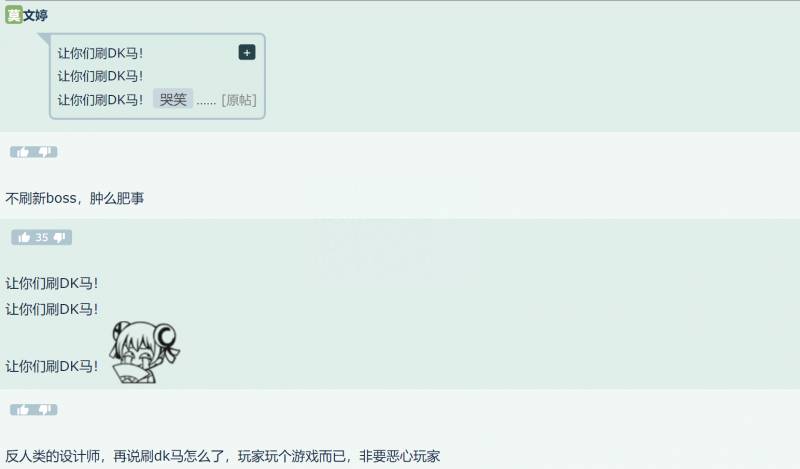Like the 反人类的设计师 comment with thumbs up
Viewport: 800px width, 469px height.
point(22,410)
